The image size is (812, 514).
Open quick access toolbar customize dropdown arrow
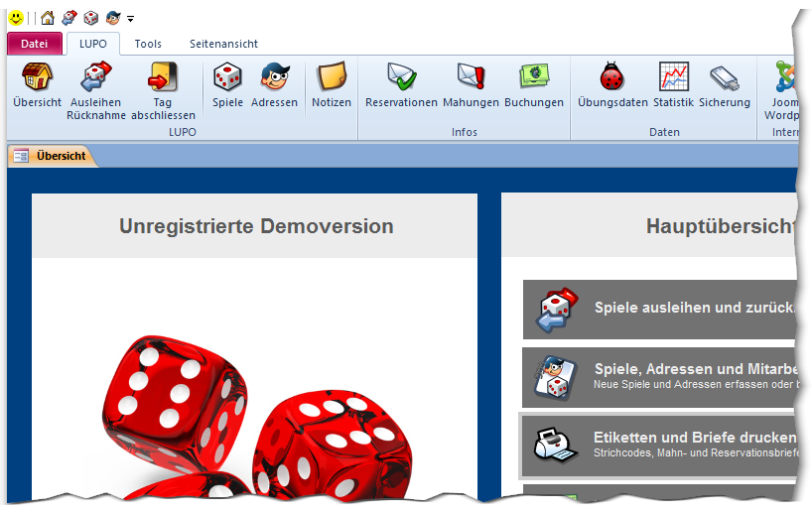tap(130, 19)
